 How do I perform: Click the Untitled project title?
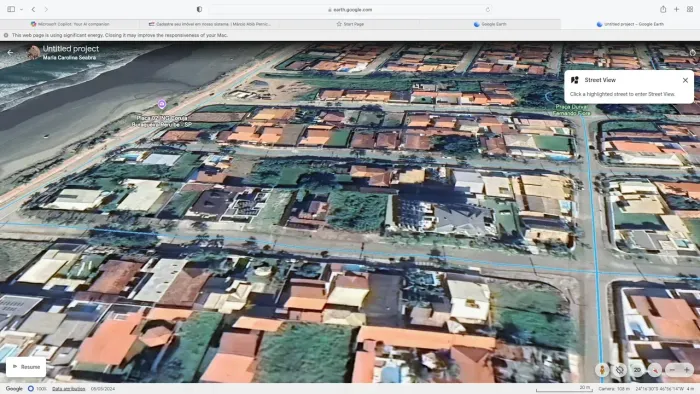click(x=71, y=49)
